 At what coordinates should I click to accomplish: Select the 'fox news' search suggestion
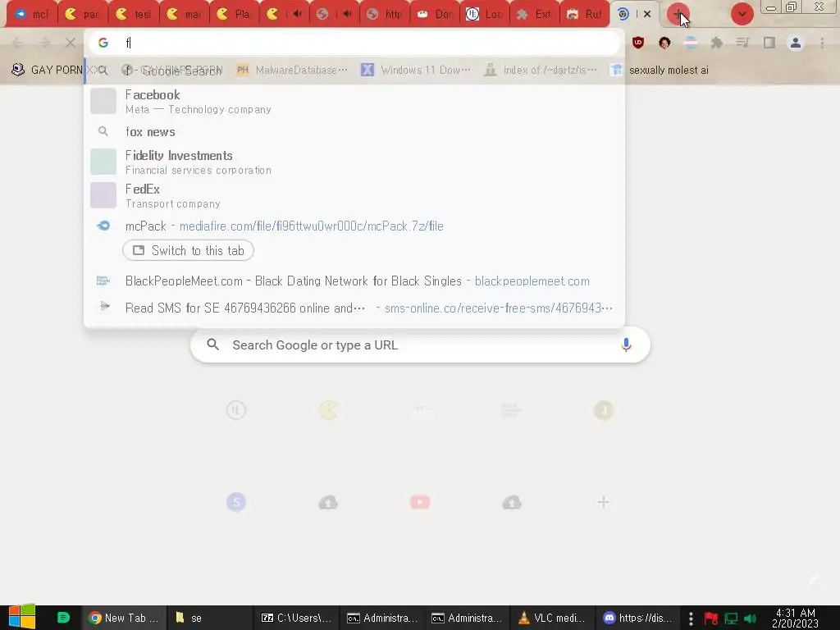pyautogui.click(x=354, y=132)
